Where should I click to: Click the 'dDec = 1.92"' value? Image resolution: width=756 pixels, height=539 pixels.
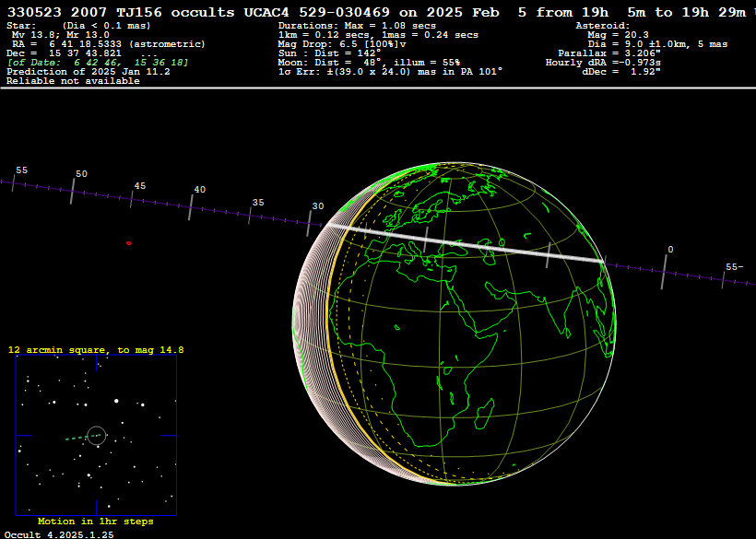[621, 71]
